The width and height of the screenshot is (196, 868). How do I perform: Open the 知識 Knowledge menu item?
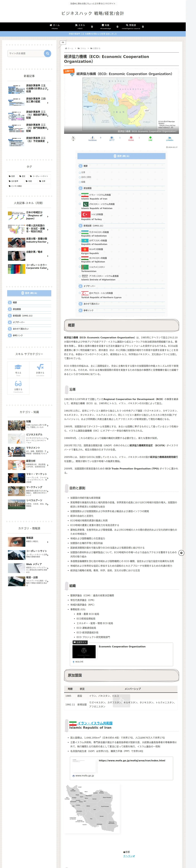[105, 27]
